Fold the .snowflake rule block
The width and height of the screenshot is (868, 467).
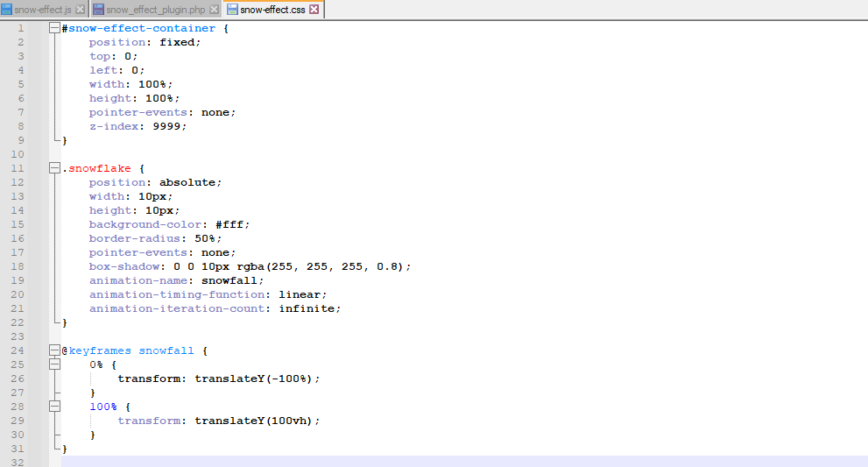(x=55, y=168)
